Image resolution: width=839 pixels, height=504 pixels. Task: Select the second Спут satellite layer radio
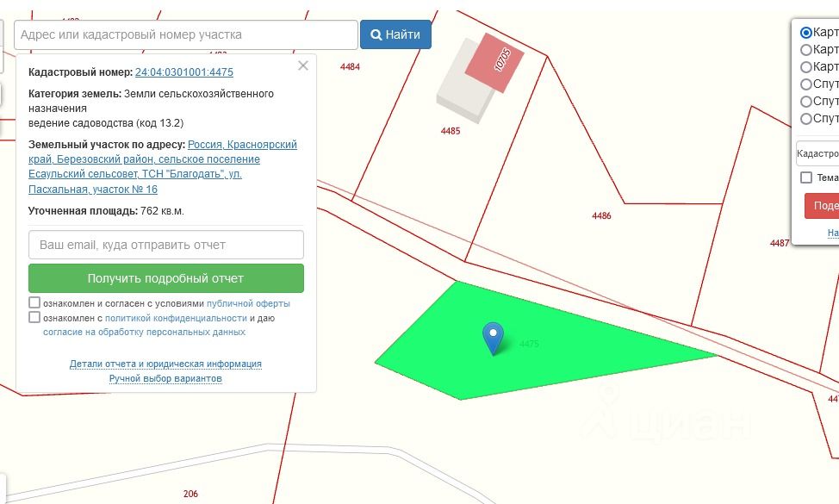[805, 101]
